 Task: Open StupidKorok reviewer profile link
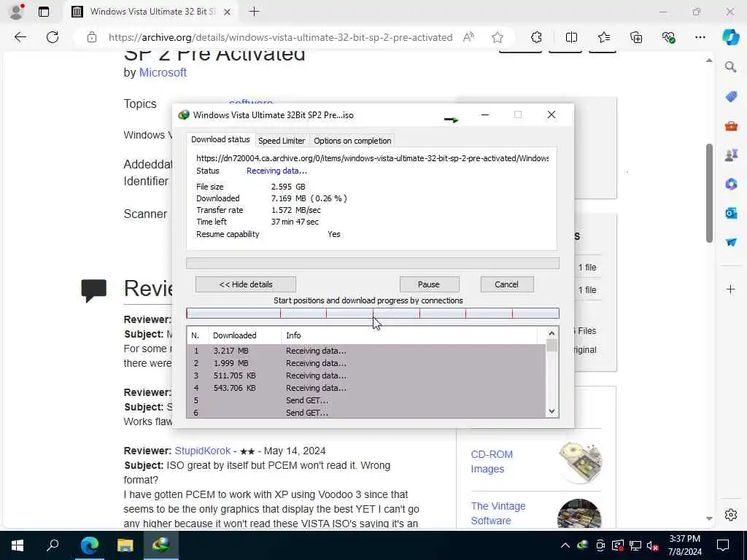tap(203, 451)
